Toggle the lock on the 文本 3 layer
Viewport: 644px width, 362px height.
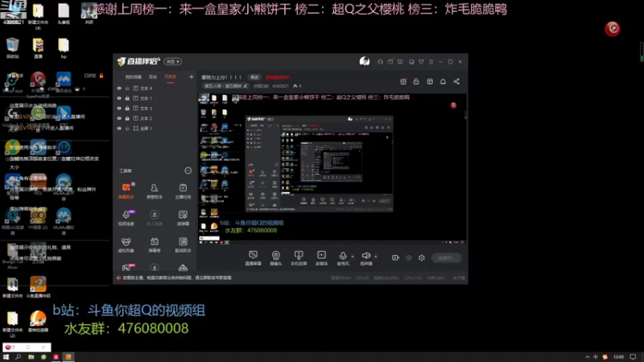click(x=127, y=109)
